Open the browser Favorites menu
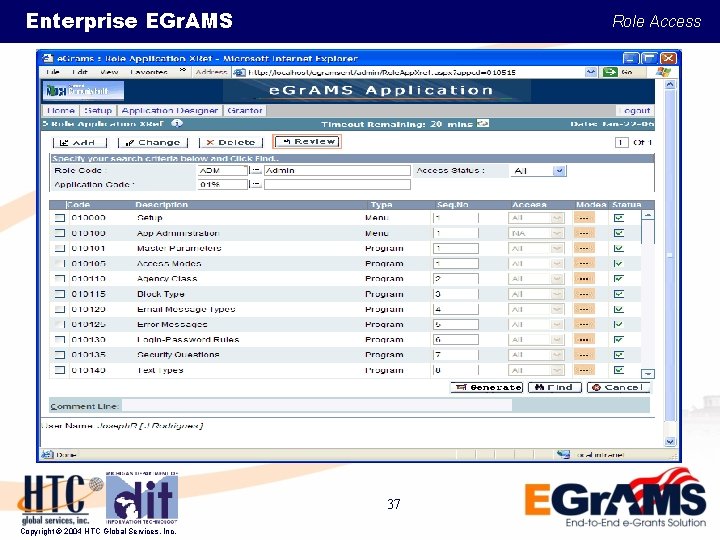Image resolution: width=720 pixels, height=540 pixels. [x=149, y=72]
